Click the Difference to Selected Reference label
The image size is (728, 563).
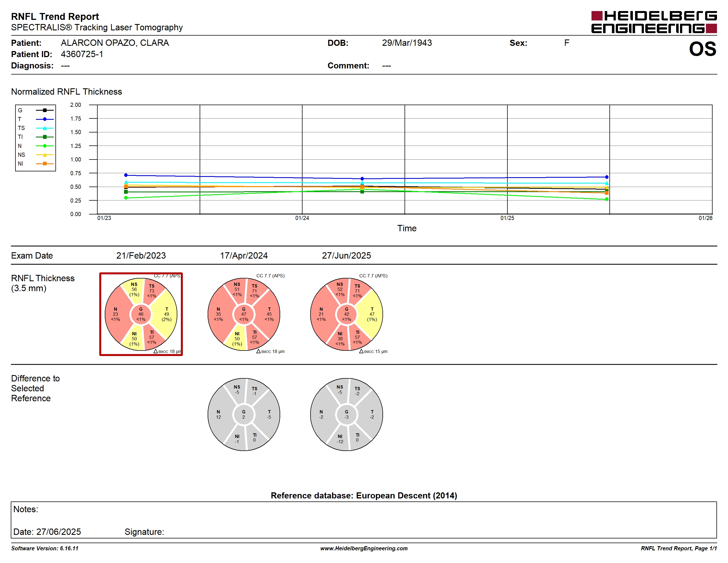(35, 388)
